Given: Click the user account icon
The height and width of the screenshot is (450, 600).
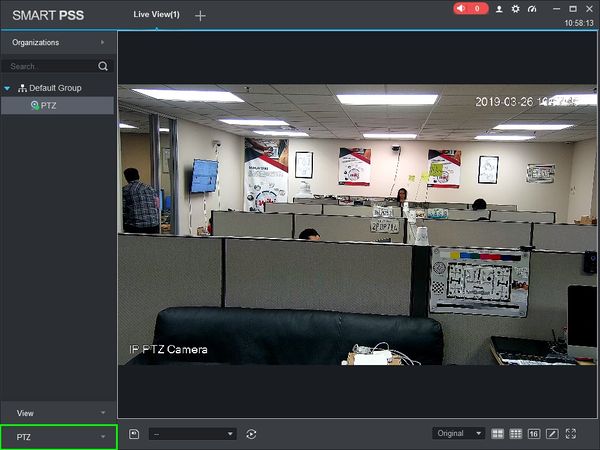Looking at the screenshot, I should click(x=499, y=9).
